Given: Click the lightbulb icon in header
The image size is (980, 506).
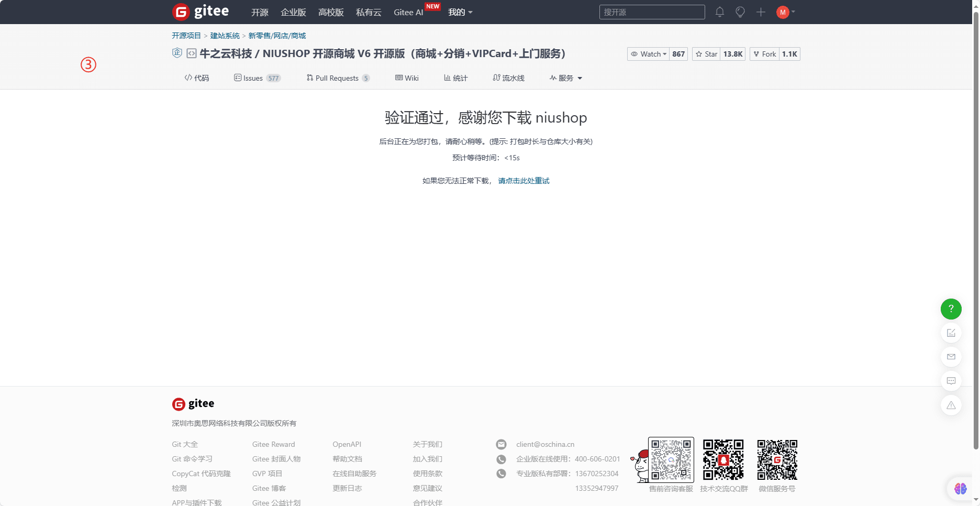Looking at the screenshot, I should pyautogui.click(x=740, y=12).
